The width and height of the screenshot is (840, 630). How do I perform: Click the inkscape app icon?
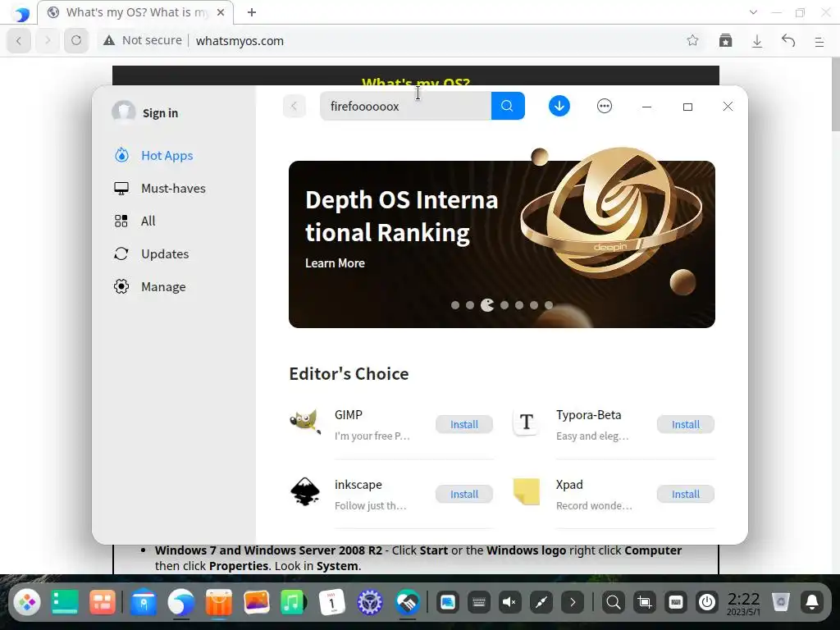tap(305, 491)
